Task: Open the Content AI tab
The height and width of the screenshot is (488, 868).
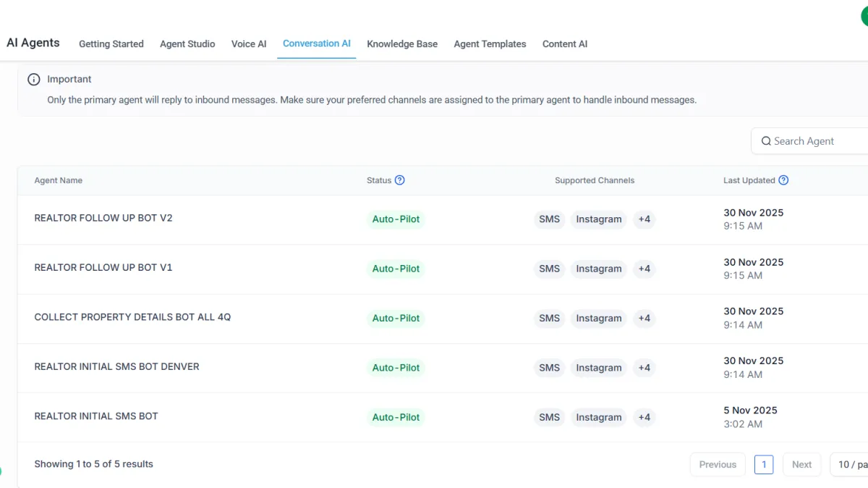Action: click(x=565, y=44)
